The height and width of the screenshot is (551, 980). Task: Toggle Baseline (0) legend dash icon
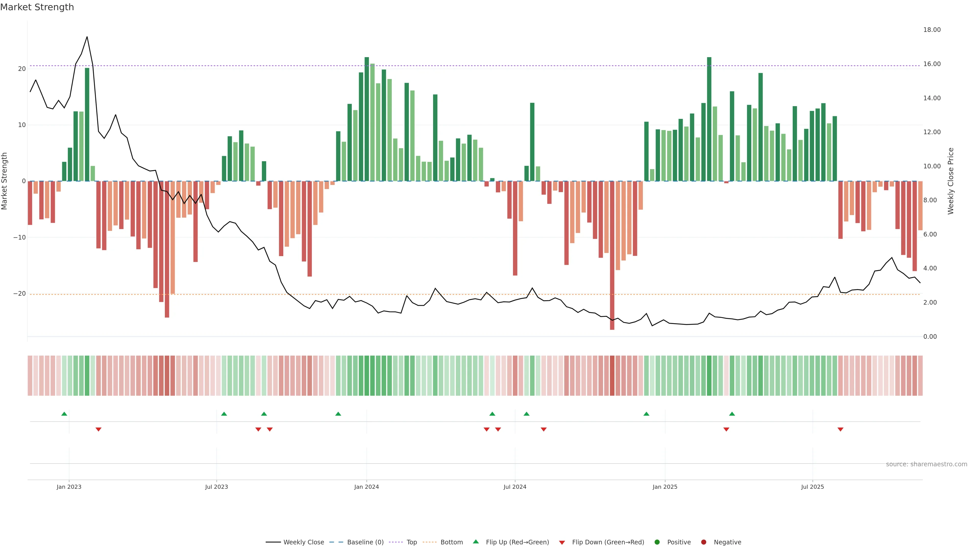pos(336,542)
